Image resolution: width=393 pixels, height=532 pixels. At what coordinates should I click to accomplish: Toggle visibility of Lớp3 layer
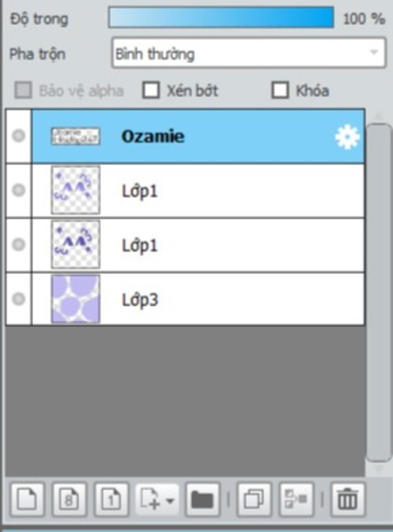coord(18,299)
